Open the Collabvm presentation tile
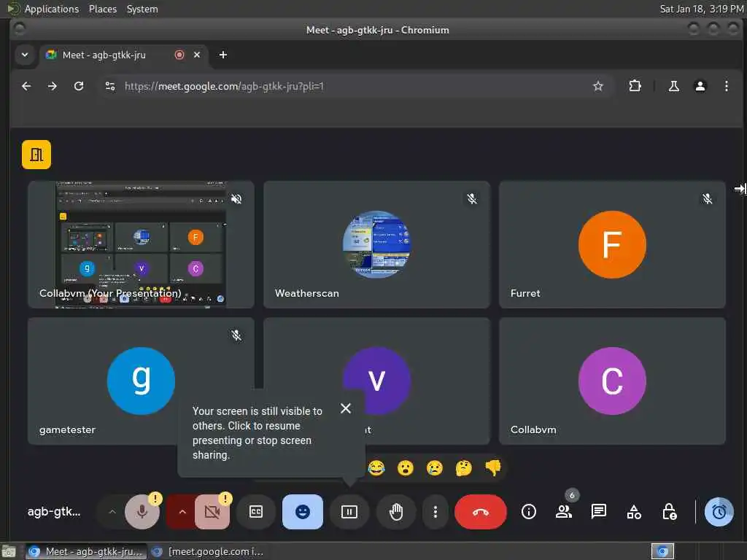The image size is (747, 560). point(141,244)
